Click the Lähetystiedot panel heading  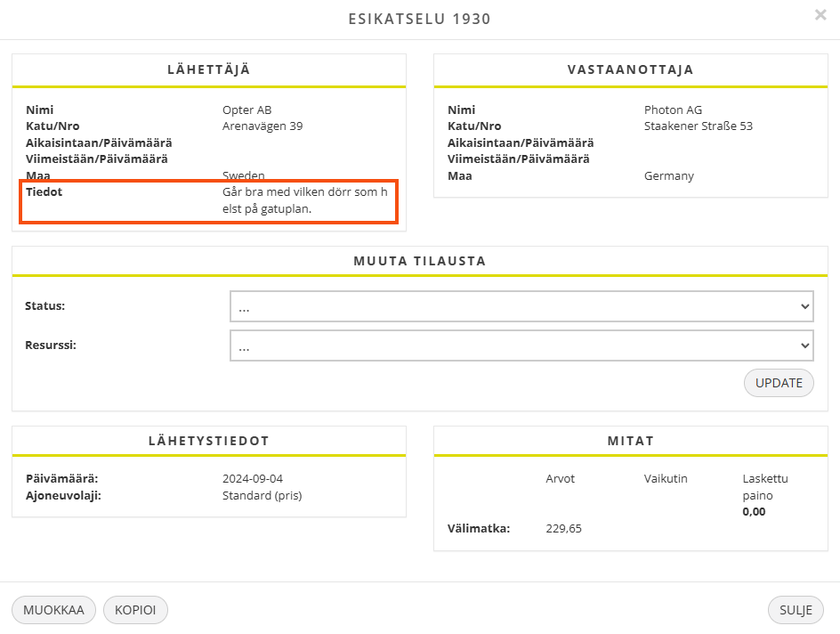pos(208,441)
